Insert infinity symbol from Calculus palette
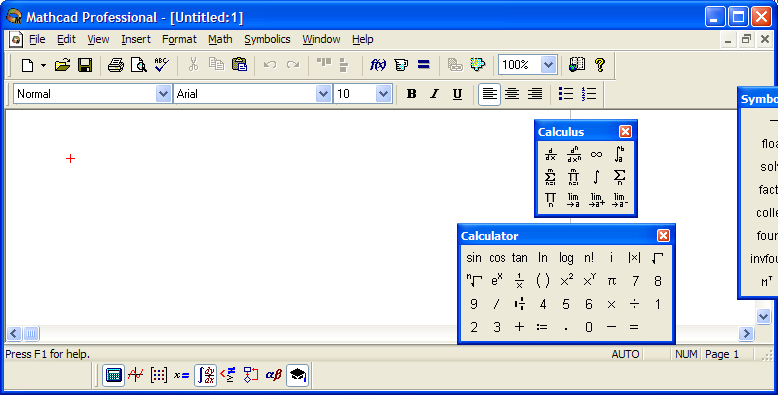 coord(596,154)
